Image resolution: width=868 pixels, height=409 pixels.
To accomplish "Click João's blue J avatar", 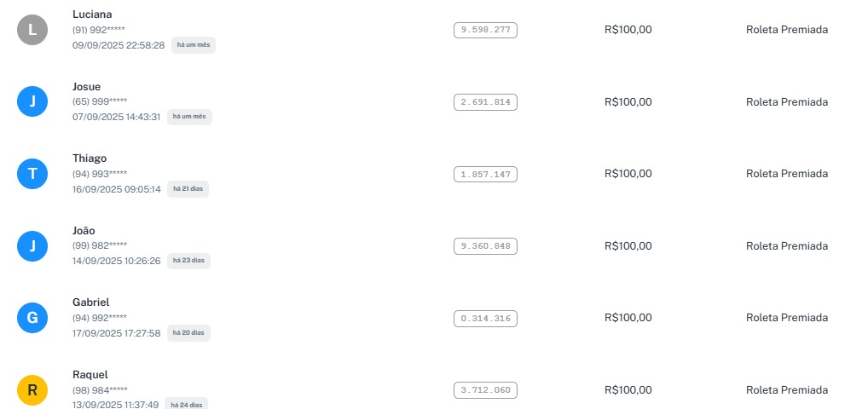I will coord(32,246).
